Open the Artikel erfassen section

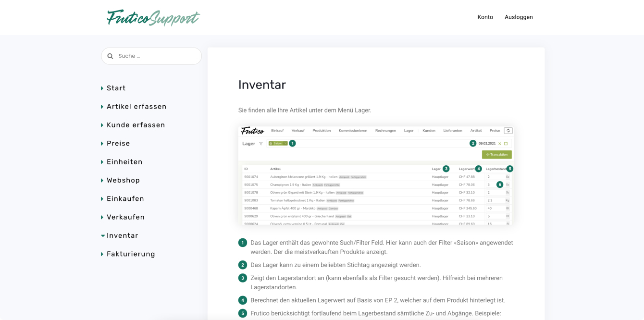(136, 107)
